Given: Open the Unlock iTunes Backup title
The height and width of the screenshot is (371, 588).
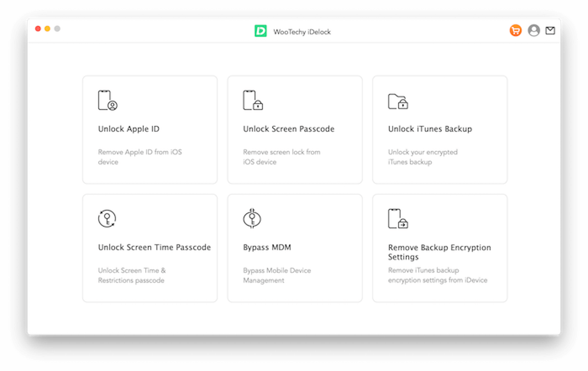Looking at the screenshot, I should [x=430, y=129].
